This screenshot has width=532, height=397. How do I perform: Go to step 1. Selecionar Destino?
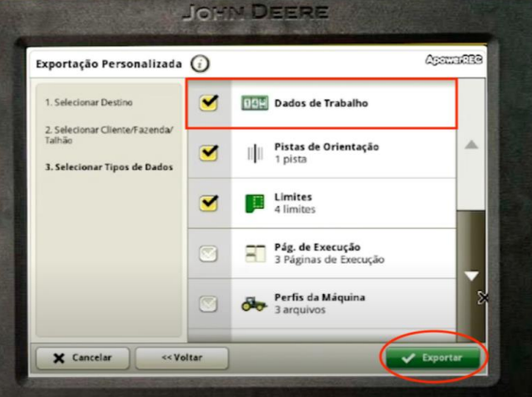point(89,102)
